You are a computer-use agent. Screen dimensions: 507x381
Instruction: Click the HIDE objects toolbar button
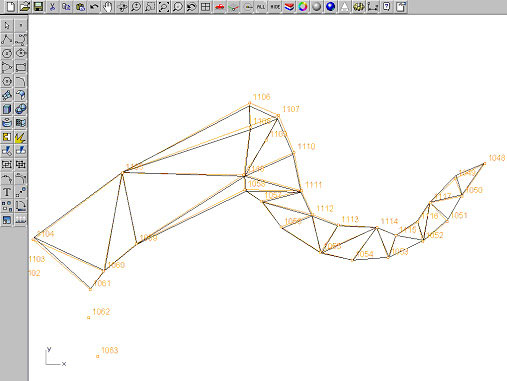click(x=275, y=6)
